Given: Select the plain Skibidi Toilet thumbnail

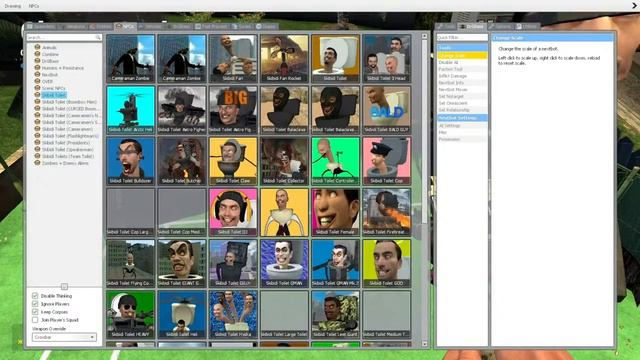Looking at the screenshot, I should click(336, 58).
